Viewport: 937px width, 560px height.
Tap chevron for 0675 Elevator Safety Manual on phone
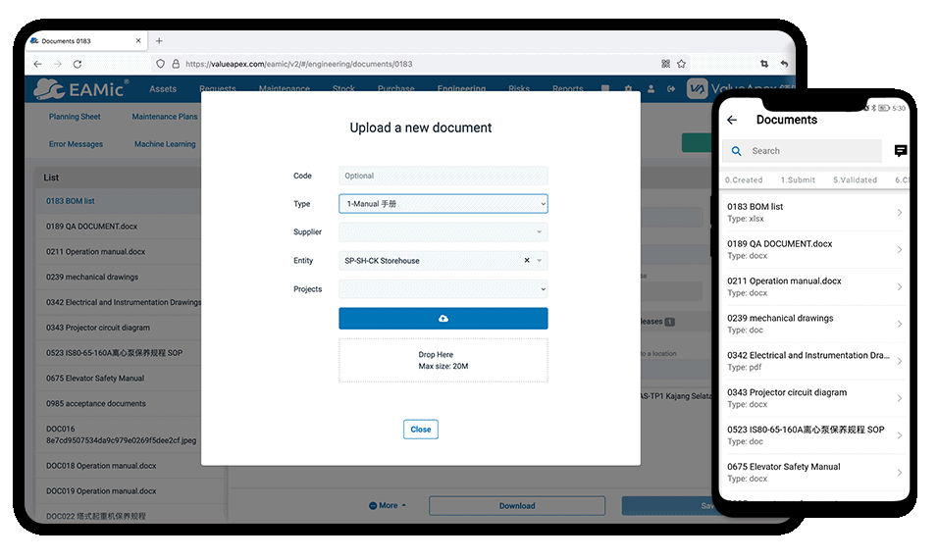900,473
